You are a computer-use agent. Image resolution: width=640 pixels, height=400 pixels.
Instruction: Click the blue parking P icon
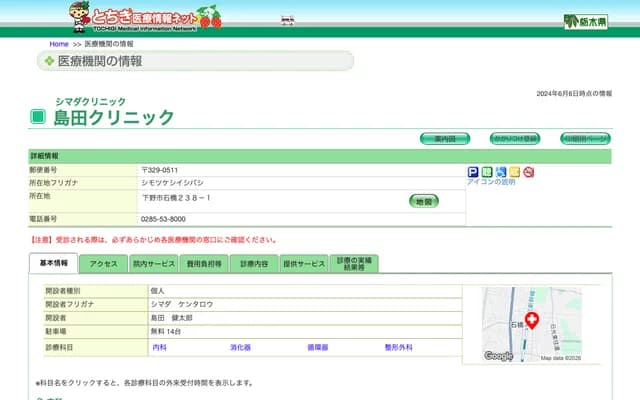pyautogui.click(x=473, y=172)
